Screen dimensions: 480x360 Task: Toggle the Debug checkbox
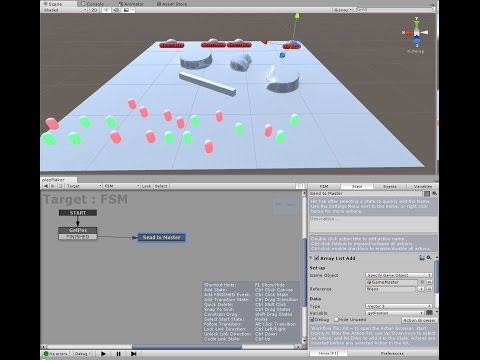pyautogui.click(x=312, y=319)
